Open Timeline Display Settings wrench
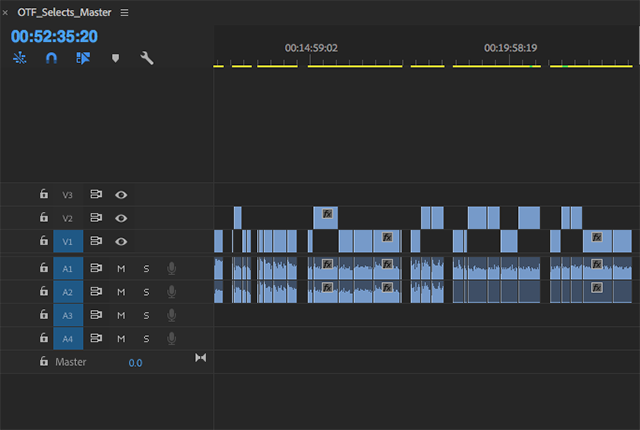Viewport: 640px width, 430px height. 147,59
